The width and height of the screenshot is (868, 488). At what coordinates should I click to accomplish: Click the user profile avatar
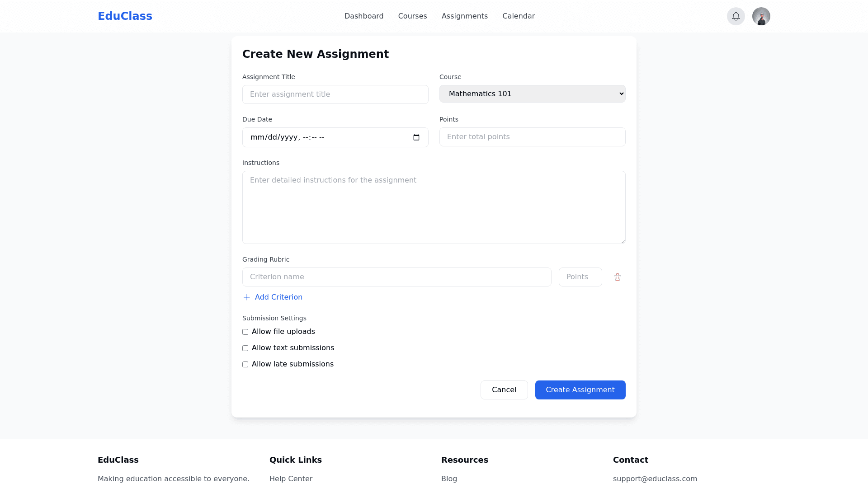(x=761, y=16)
